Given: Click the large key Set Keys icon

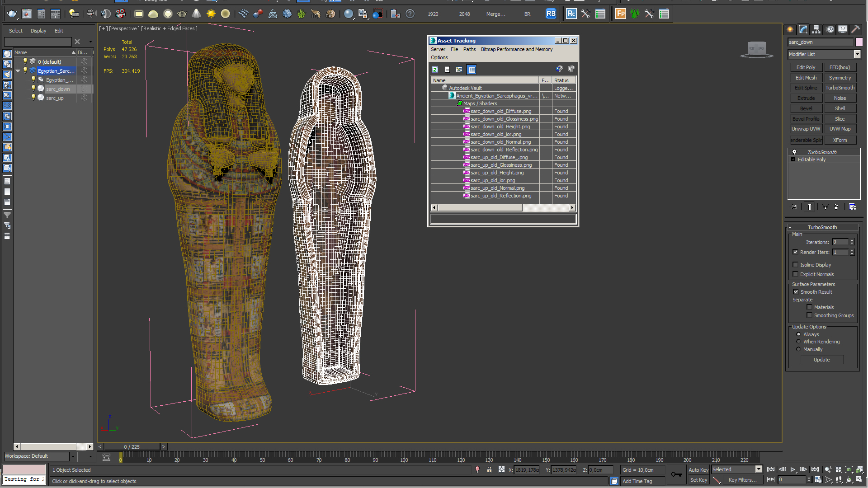Looking at the screenshot, I should click(676, 474).
